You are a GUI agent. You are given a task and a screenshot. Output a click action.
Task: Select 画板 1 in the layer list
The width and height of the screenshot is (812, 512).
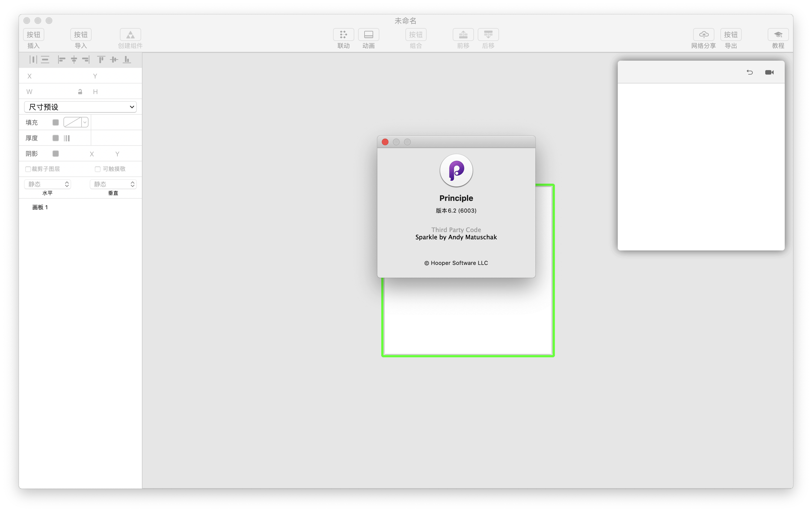point(40,207)
